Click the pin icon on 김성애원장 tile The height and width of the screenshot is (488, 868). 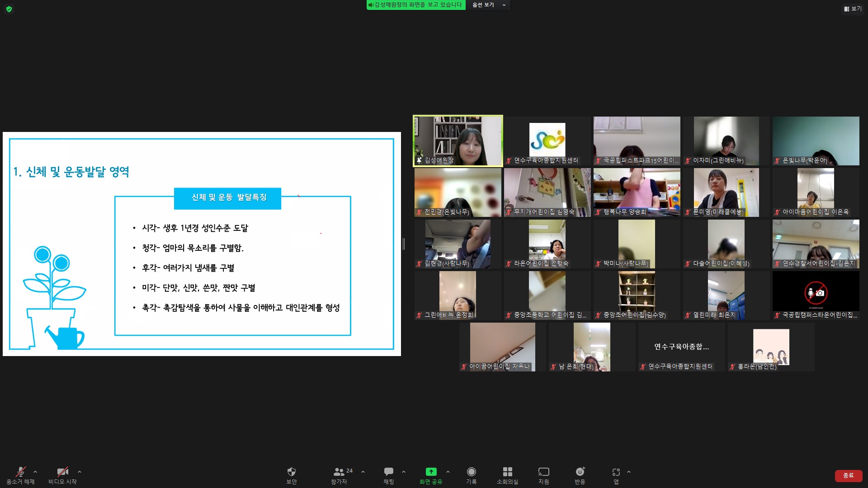click(419, 160)
